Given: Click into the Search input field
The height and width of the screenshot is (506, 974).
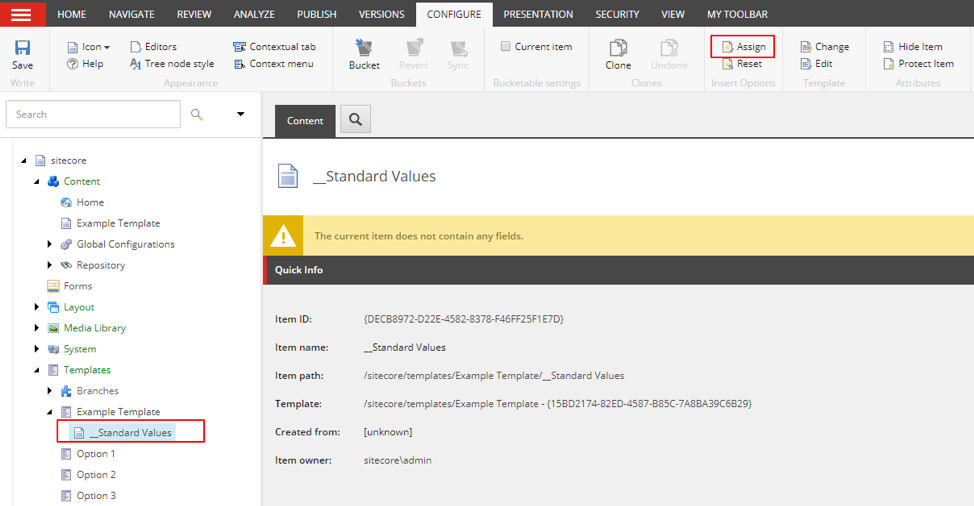Looking at the screenshot, I should coord(93,114).
